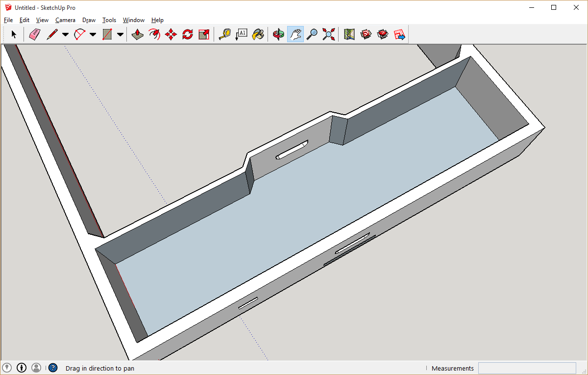
Task: Select the Move tool
Action: tap(171, 34)
